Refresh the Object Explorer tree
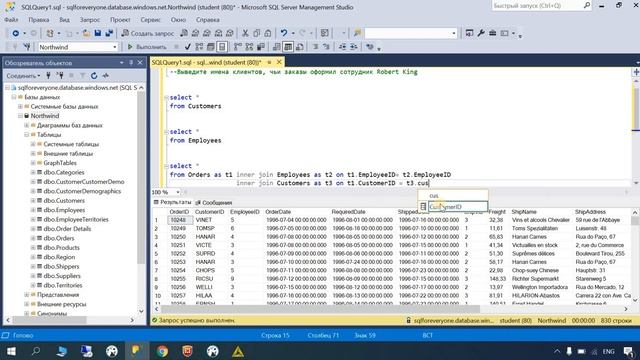This screenshot has width=640, height=360. [x=94, y=76]
